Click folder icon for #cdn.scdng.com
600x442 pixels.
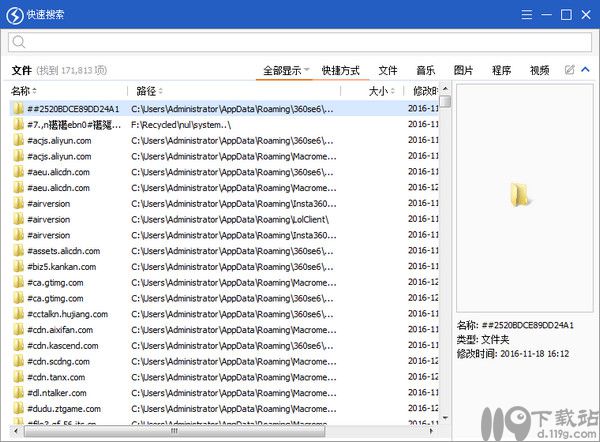tap(18, 361)
